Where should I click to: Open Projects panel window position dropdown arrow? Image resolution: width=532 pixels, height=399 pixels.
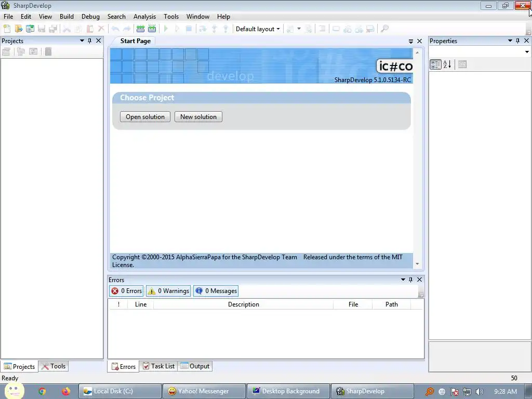click(x=82, y=41)
